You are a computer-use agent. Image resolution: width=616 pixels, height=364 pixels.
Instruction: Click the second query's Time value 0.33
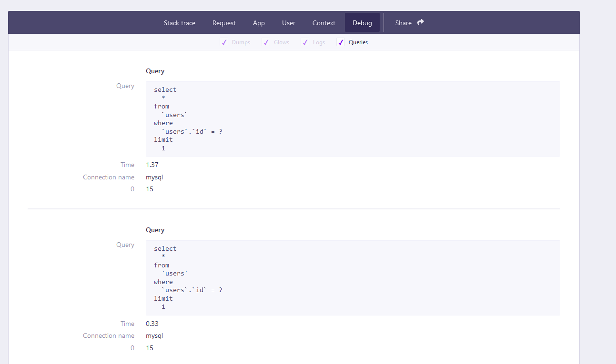coord(152,323)
